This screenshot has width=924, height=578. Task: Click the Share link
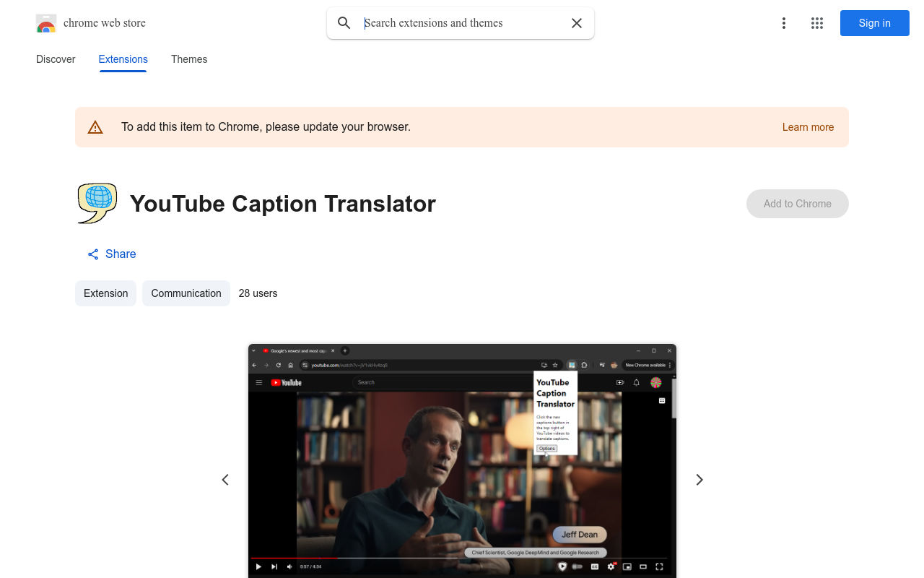click(112, 254)
